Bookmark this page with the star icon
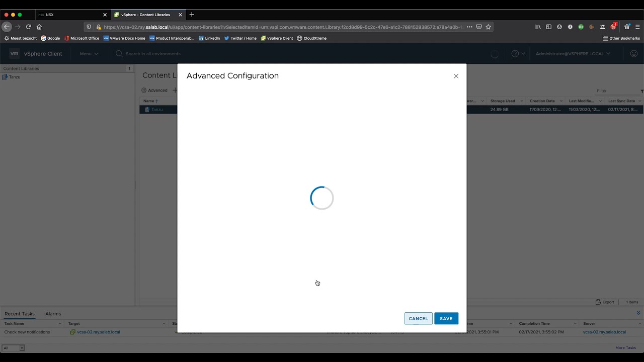 488,27
